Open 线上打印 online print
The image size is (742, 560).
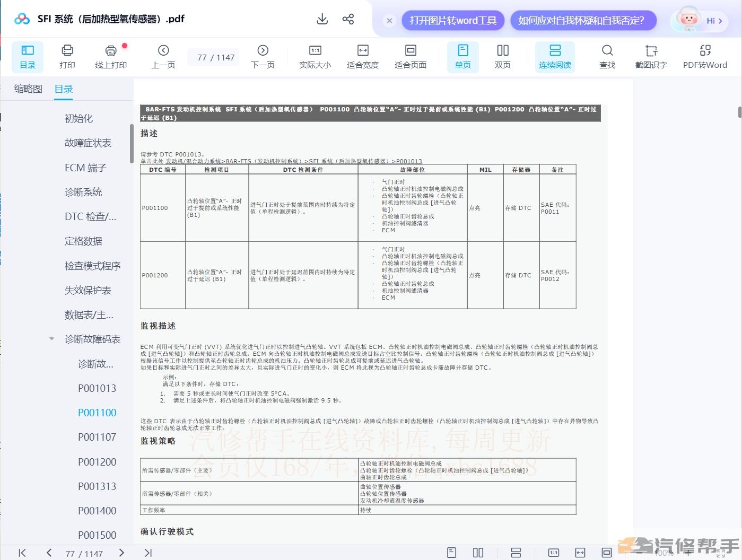tap(111, 57)
